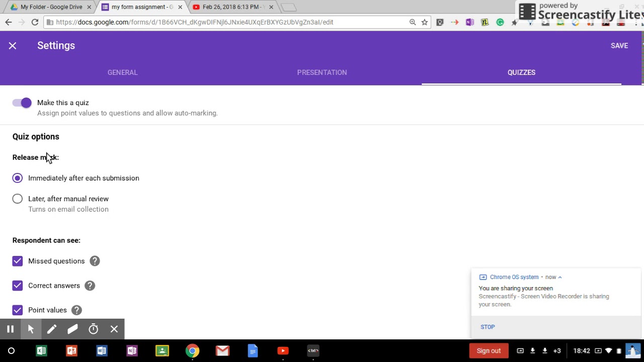Launch OneNote from the shelf

[132, 351]
